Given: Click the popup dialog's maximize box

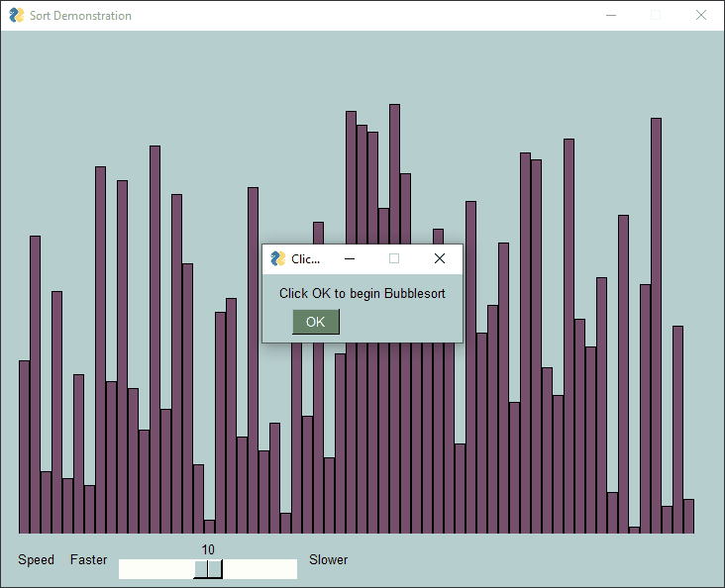Looking at the screenshot, I should coord(394,258).
